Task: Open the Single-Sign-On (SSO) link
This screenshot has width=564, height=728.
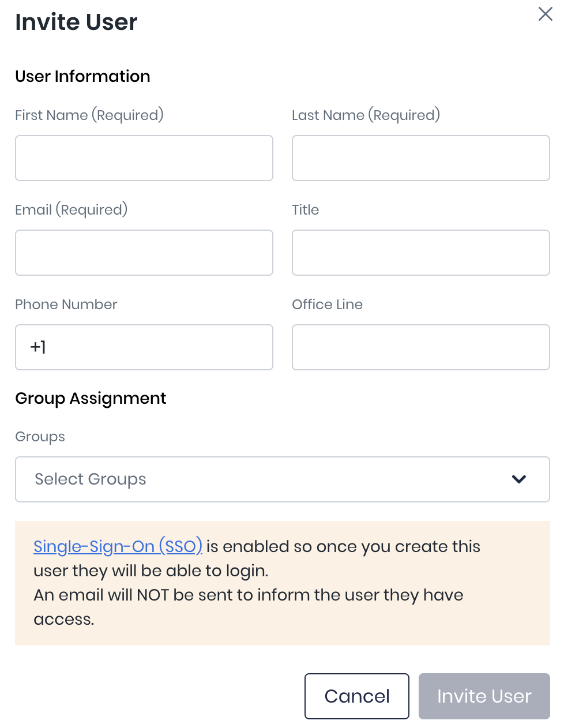Action: (118, 546)
